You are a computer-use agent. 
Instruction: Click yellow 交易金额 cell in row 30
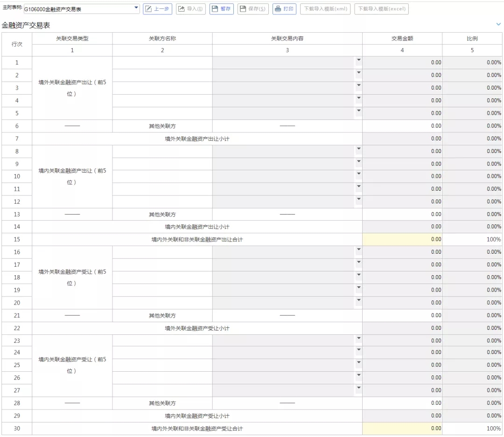pyautogui.click(x=402, y=428)
